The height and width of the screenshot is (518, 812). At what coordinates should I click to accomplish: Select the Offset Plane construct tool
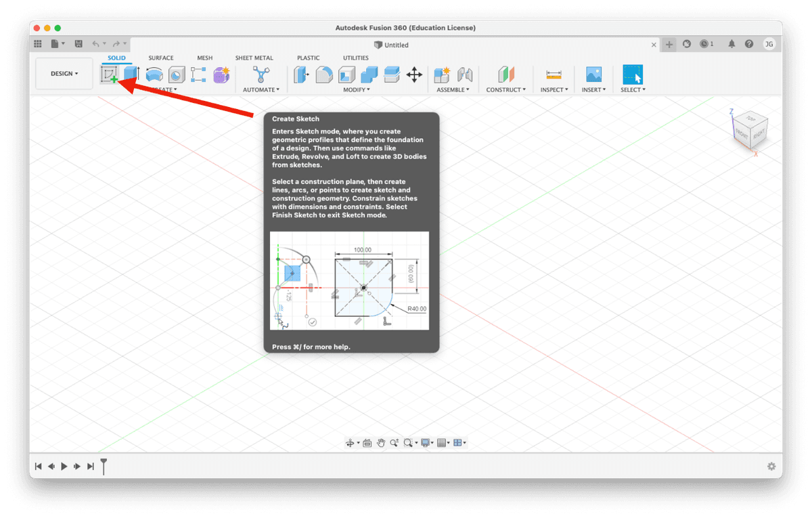pos(506,74)
